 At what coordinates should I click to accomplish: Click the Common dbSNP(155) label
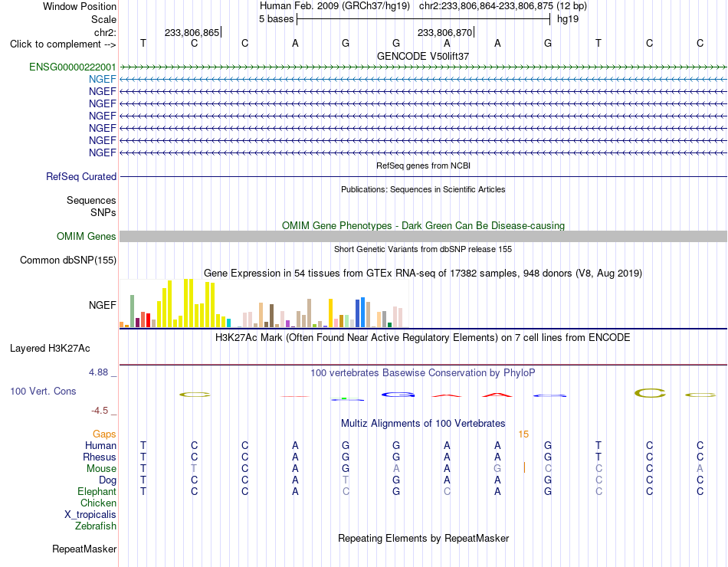[67, 260]
